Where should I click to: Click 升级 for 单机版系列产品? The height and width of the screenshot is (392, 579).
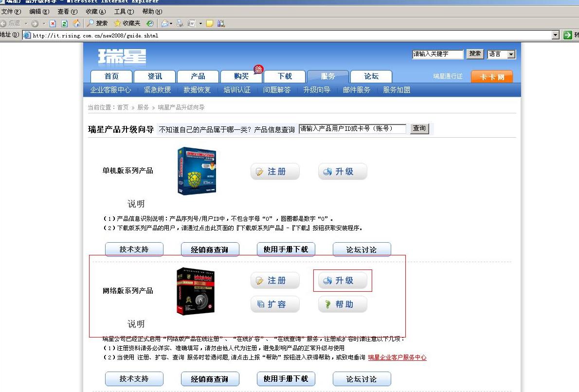point(343,172)
